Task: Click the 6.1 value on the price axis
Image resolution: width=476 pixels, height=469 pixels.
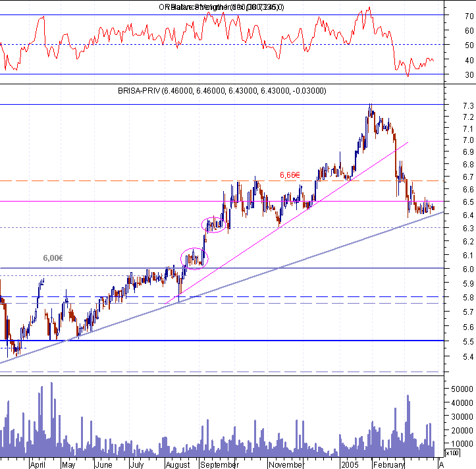Action: coord(468,256)
